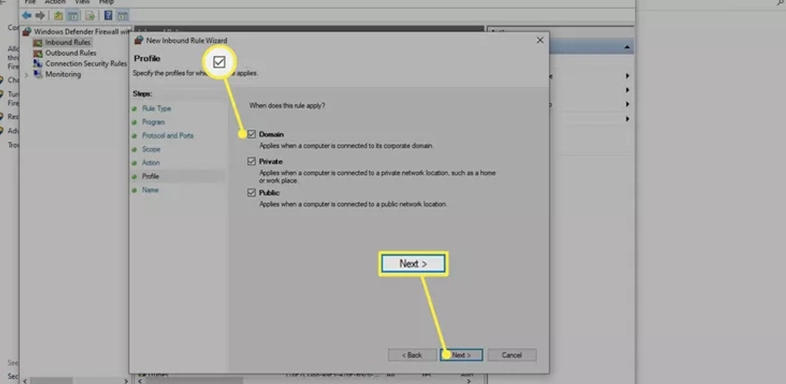786x384 pixels.
Task: Go to Rule Type wizard step
Action: pos(156,109)
